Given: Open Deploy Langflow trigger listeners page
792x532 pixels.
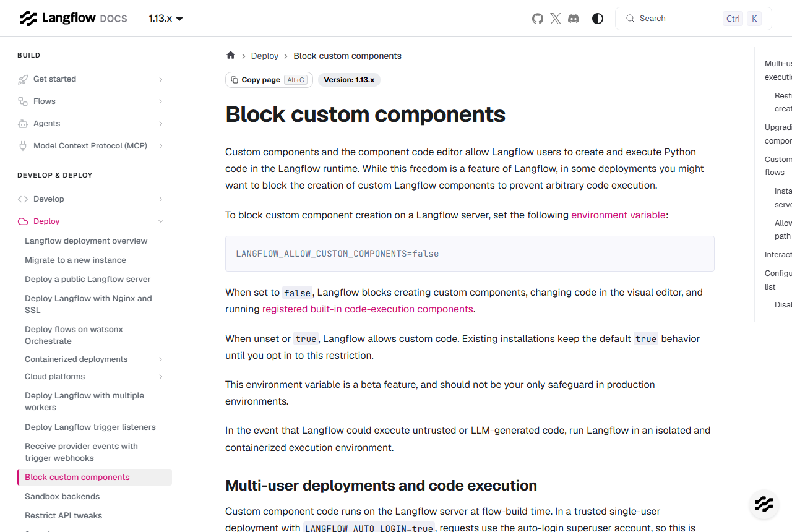Looking at the screenshot, I should click(90, 427).
